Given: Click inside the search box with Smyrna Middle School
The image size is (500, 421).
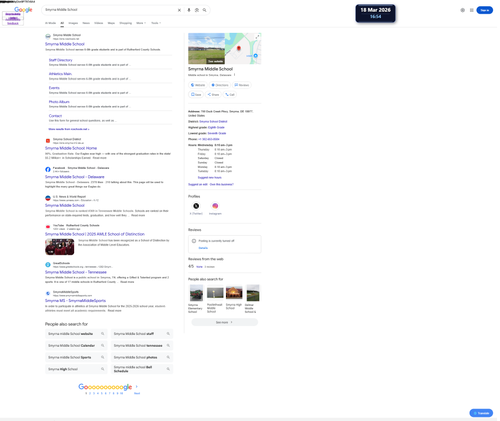Looking at the screenshot, I should pyautogui.click(x=110, y=10).
